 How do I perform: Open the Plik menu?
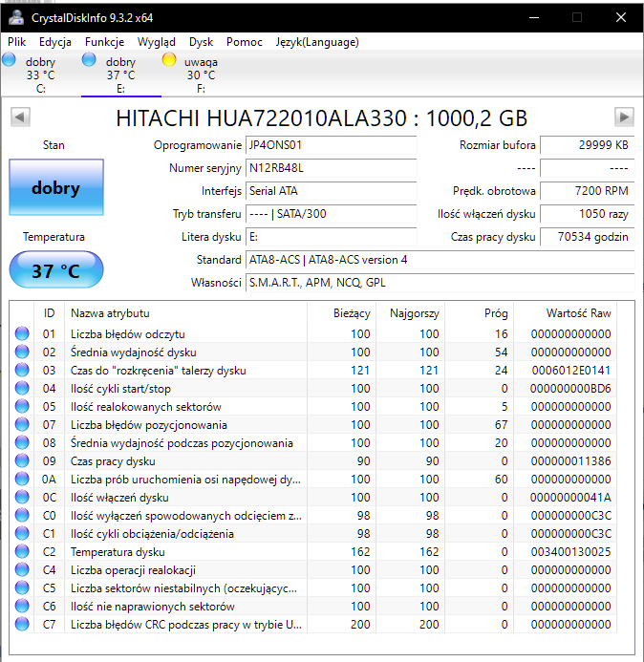point(17,42)
